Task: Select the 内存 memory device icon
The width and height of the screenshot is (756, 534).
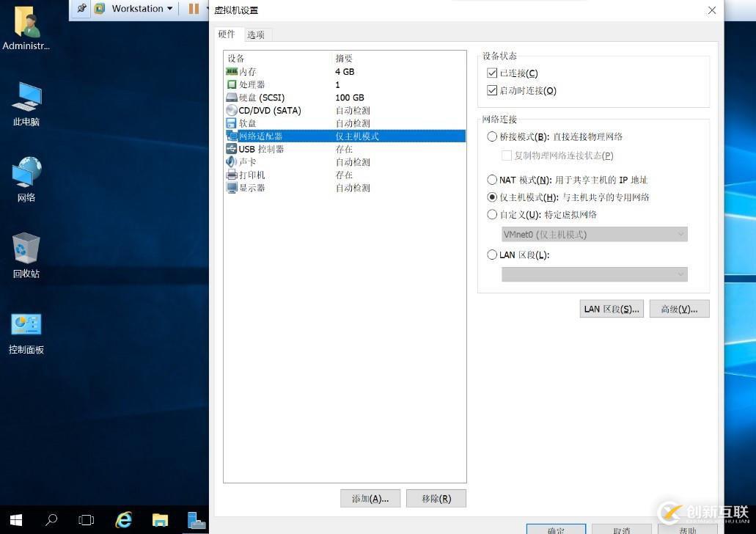Action: (x=232, y=71)
